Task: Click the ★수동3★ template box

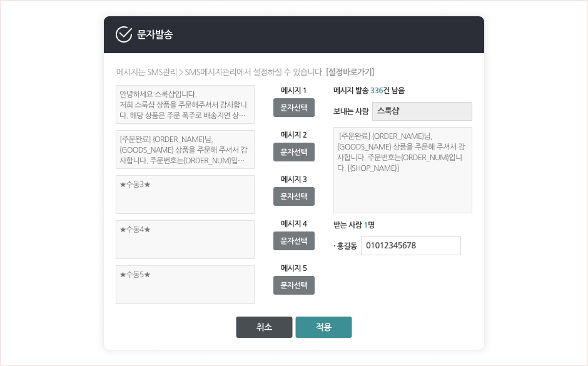Action: [x=185, y=195]
